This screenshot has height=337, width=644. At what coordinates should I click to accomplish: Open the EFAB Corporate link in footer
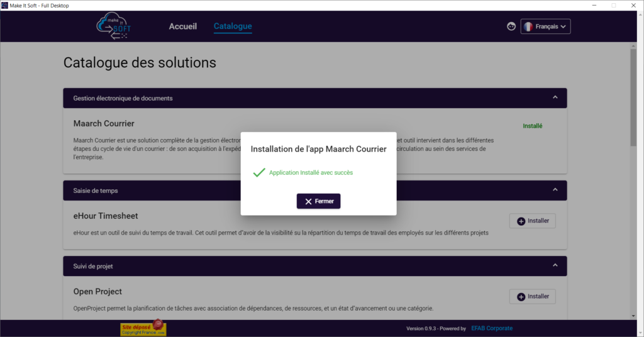(x=492, y=328)
